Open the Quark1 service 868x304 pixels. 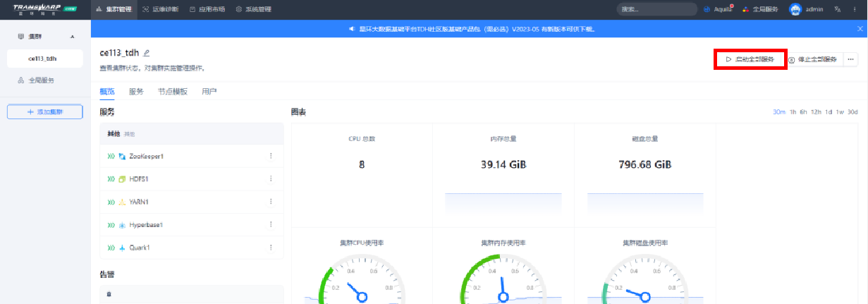coord(140,248)
